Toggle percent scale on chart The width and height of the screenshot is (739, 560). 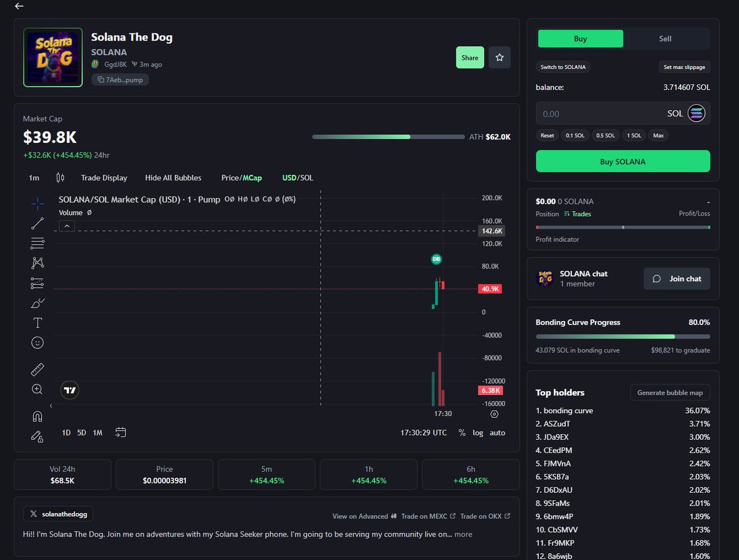tap(462, 432)
